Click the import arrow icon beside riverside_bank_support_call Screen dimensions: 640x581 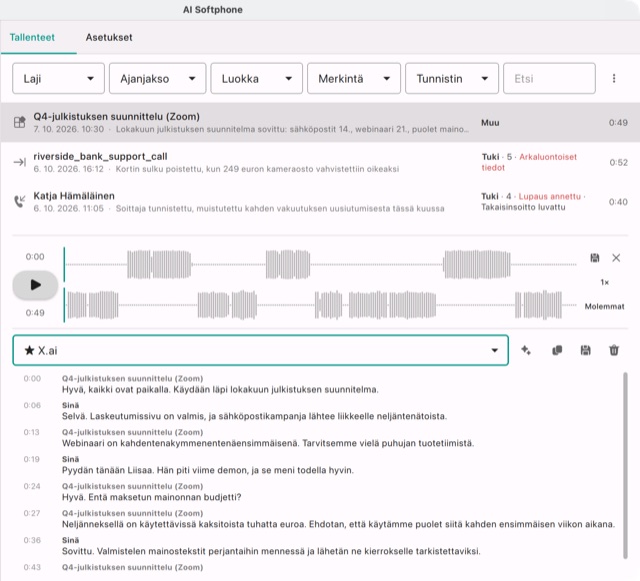tap(20, 162)
